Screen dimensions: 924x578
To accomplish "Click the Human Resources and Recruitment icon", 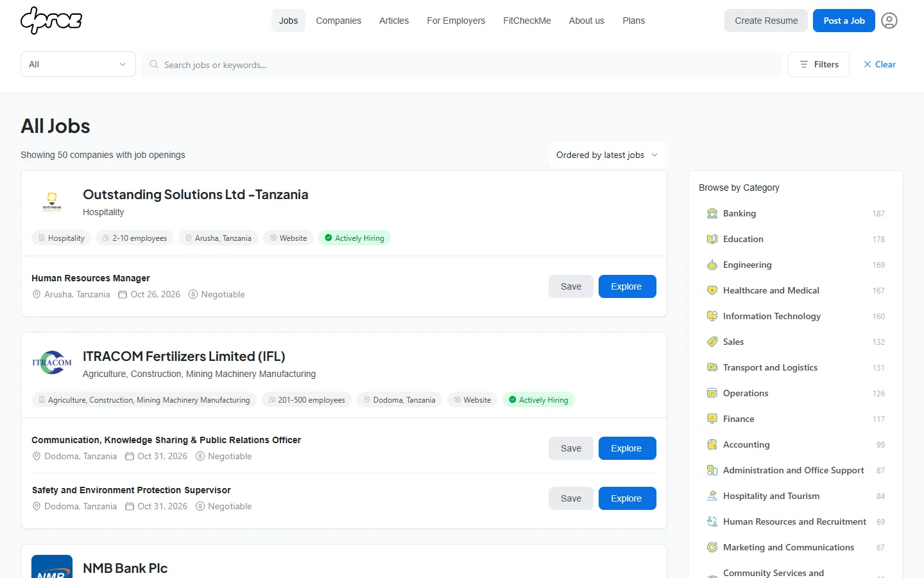I will (x=712, y=521).
